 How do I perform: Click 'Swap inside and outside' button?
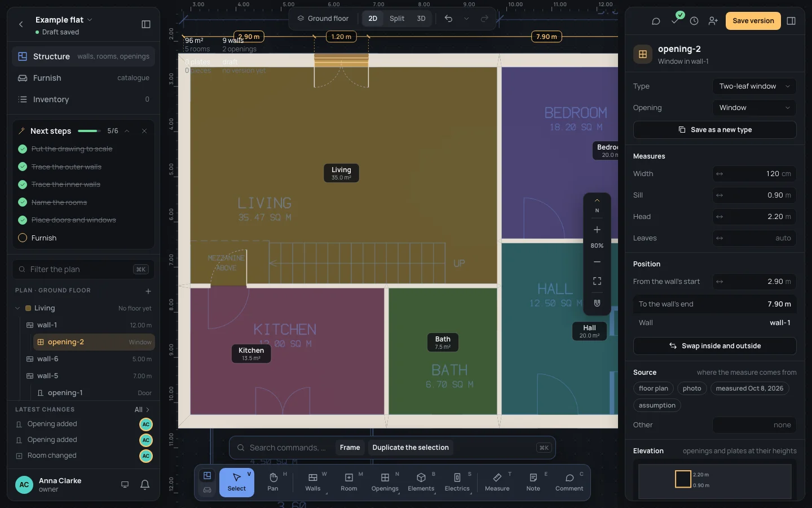pos(715,346)
